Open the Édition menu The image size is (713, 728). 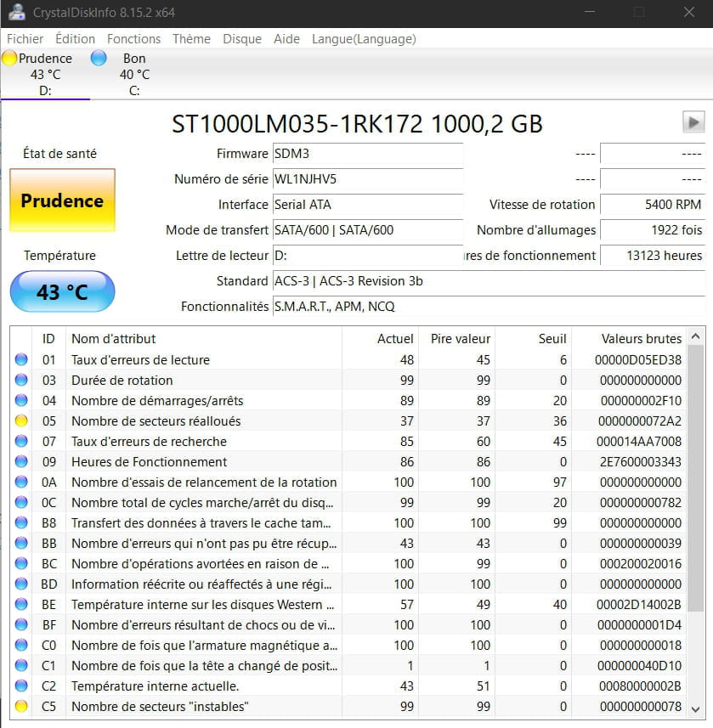click(76, 39)
